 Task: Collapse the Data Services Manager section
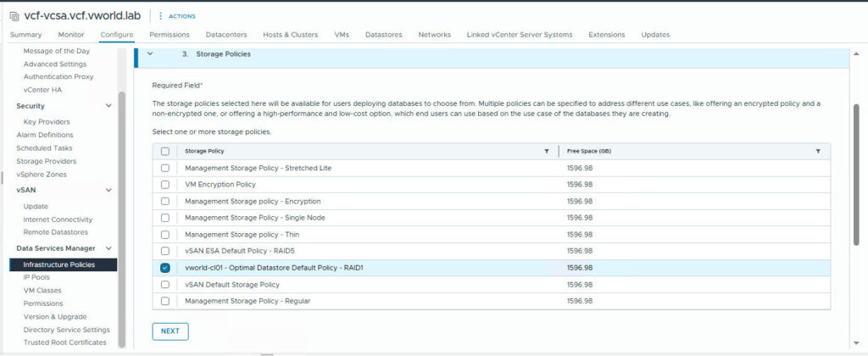point(108,248)
